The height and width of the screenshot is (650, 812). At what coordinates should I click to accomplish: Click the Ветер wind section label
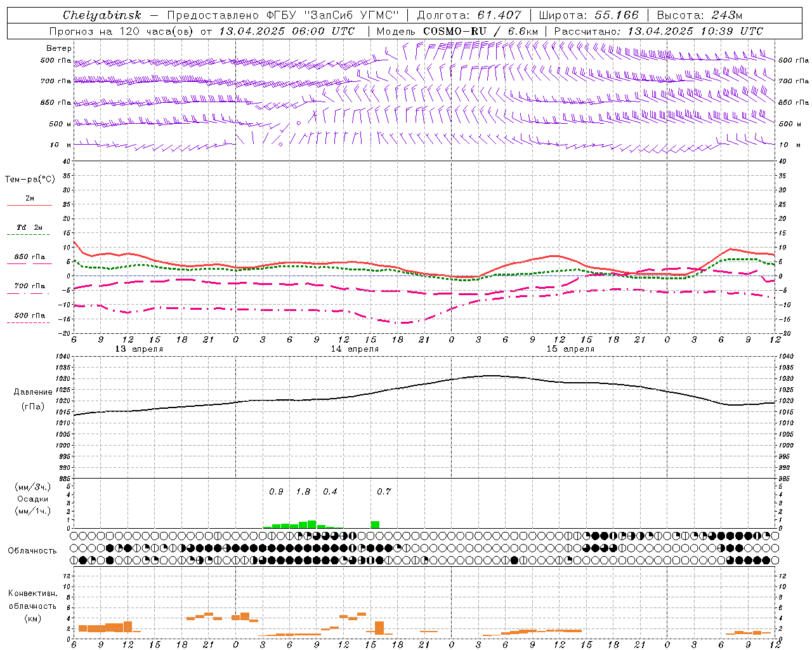59,48
